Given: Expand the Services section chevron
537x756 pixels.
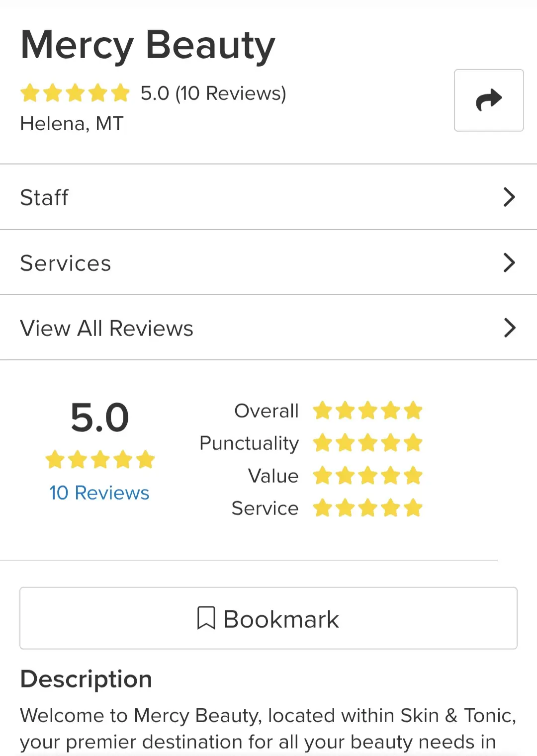Looking at the screenshot, I should 509,263.
